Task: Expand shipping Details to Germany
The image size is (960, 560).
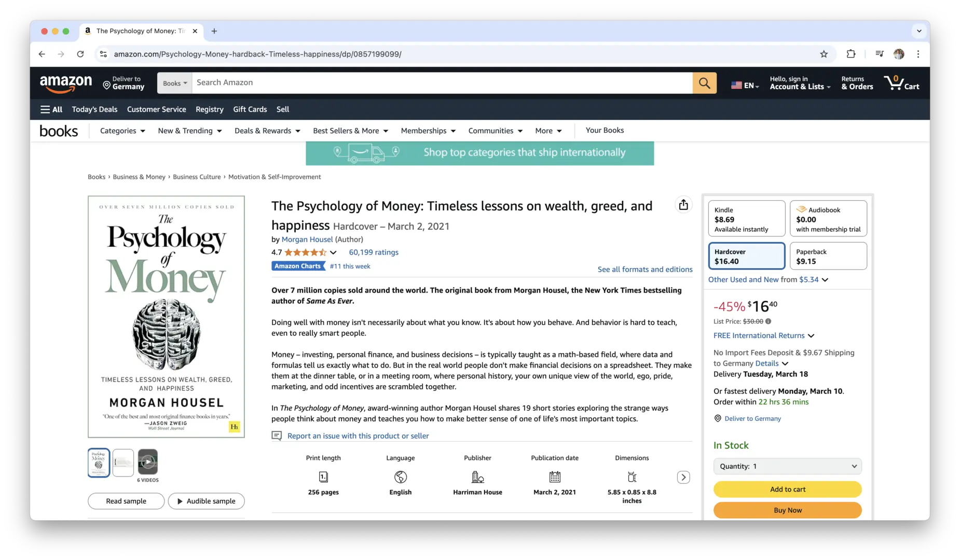Action: pos(785,363)
